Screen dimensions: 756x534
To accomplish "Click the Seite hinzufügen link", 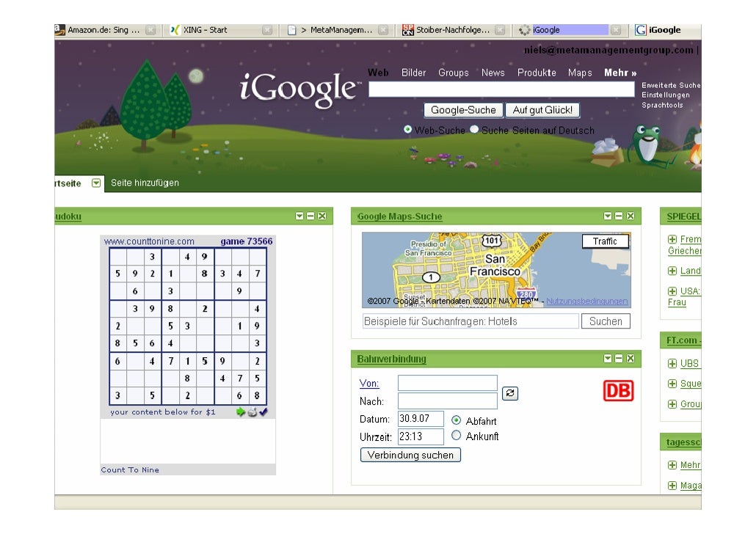I will click(145, 183).
